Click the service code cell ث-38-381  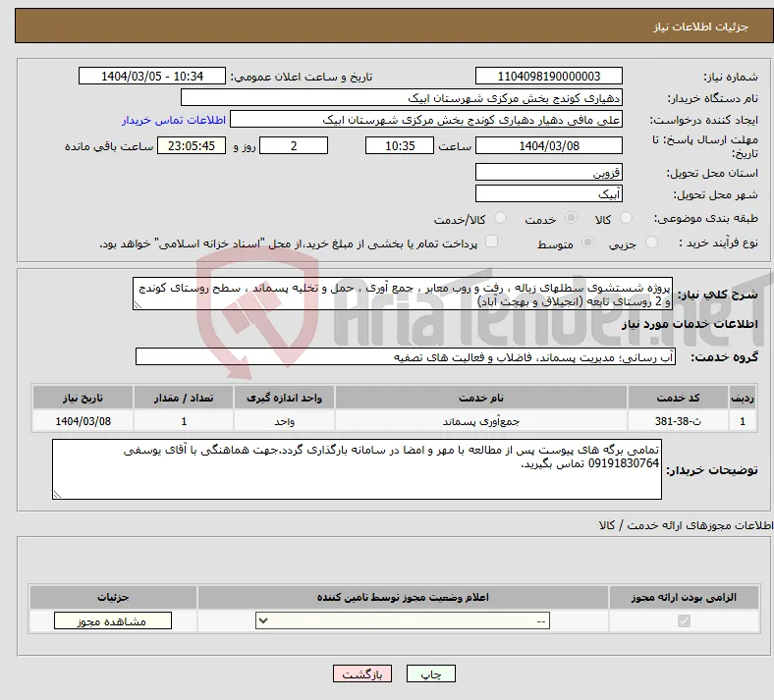pos(679,421)
